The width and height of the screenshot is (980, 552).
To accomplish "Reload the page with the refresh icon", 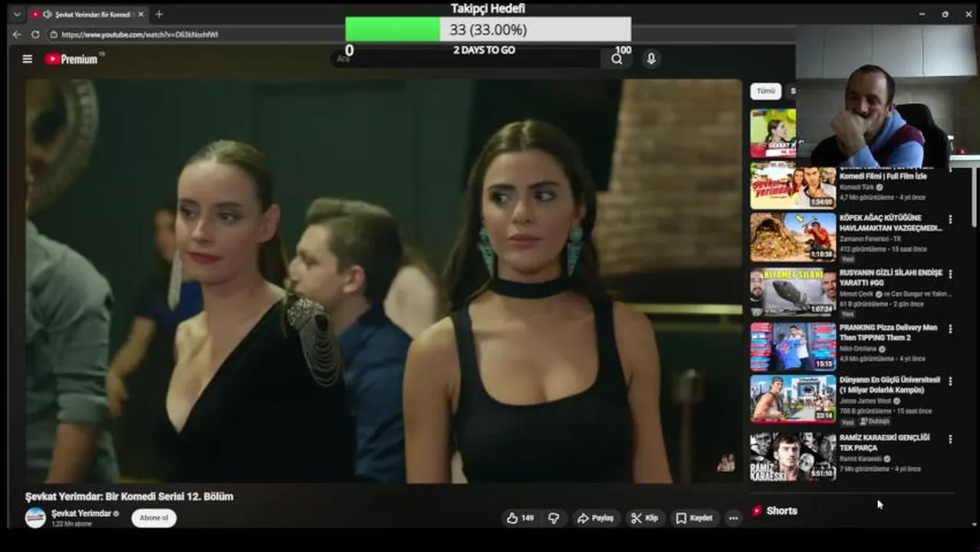I will pos(35,34).
